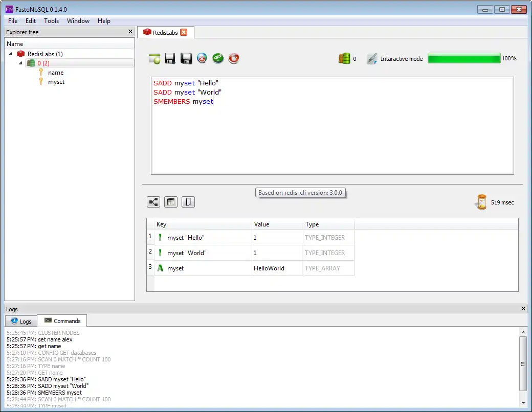This screenshot has height=412, width=532.
Task: Click the hourglass icon next to 519 msec
Action: point(481,202)
